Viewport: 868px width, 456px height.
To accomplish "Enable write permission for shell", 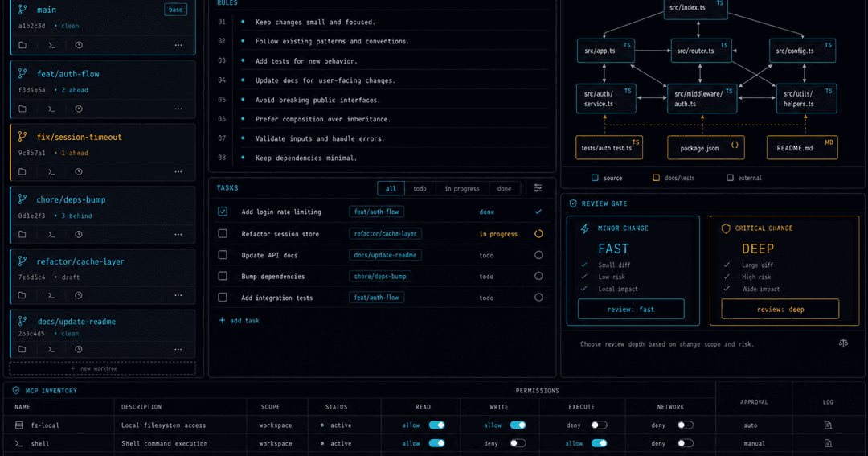I will (x=518, y=443).
